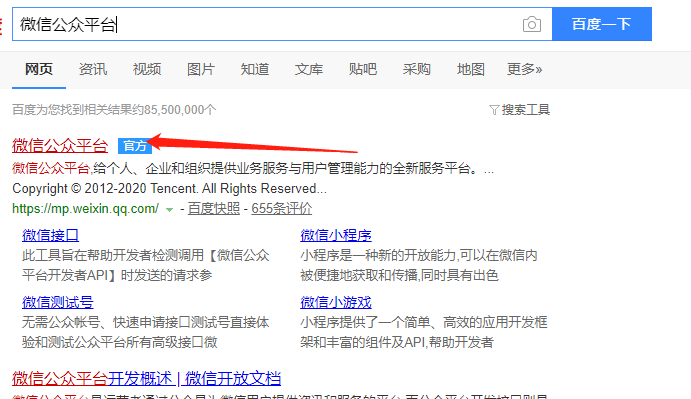This screenshot has height=399, width=691.
Task: Click the 官方 badge next to 微信公众平台
Action: [x=135, y=145]
